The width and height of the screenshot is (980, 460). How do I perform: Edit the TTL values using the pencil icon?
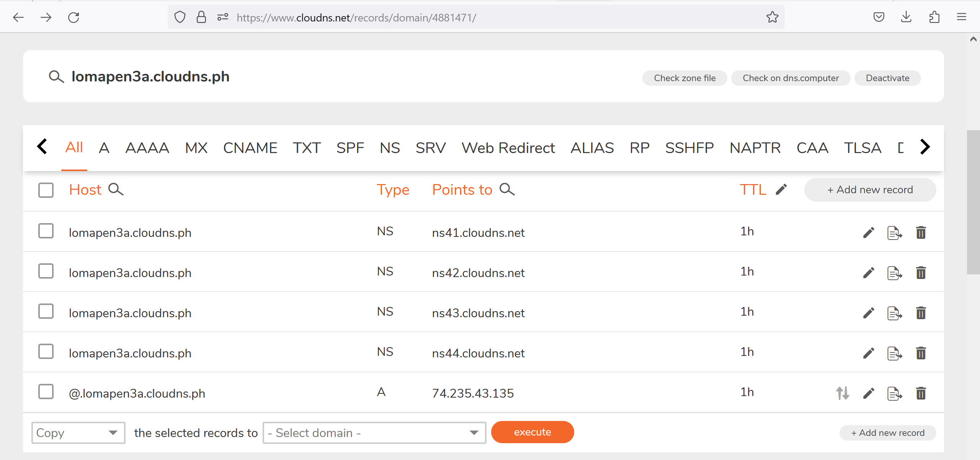[781, 189]
